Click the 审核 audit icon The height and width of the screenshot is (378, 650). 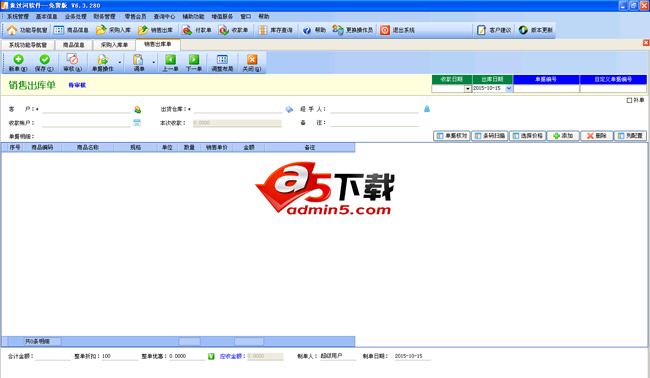tap(73, 59)
